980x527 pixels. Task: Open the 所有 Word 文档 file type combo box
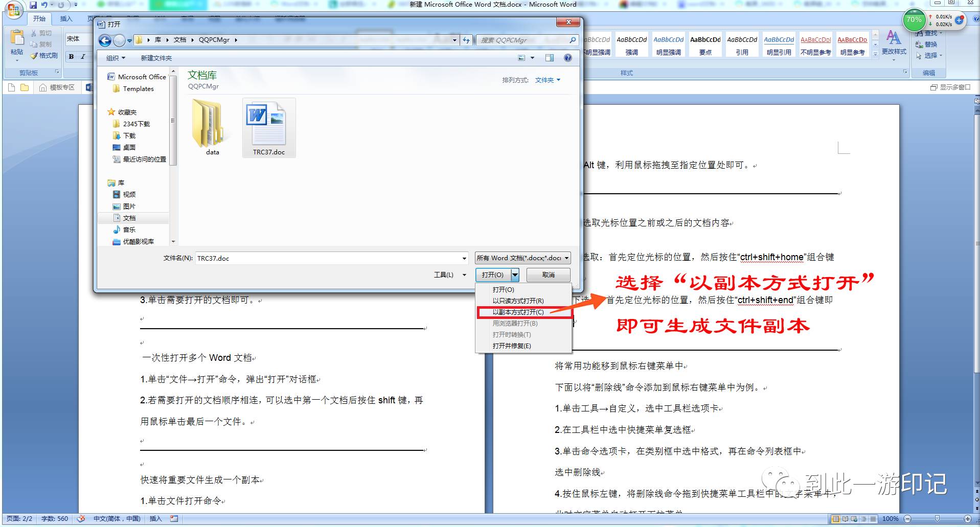tap(522, 258)
